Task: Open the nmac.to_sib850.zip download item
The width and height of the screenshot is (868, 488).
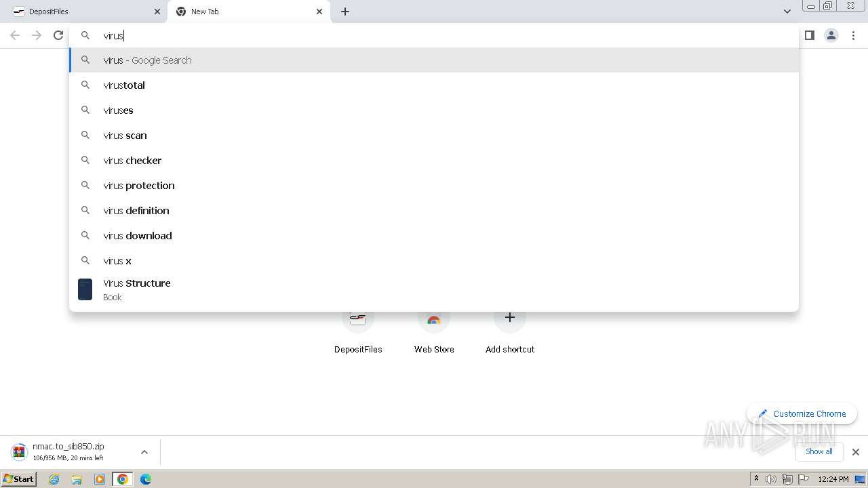Action: (68, 452)
